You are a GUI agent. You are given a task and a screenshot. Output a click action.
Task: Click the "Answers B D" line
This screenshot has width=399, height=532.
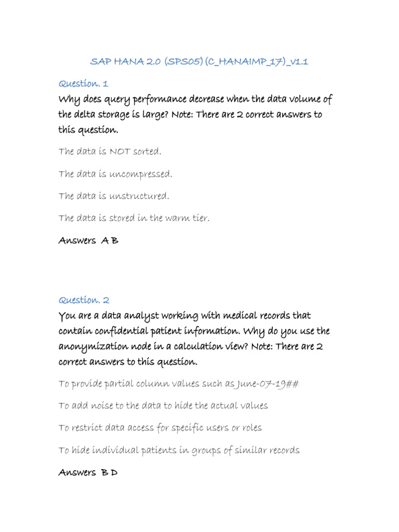[x=88, y=473]
